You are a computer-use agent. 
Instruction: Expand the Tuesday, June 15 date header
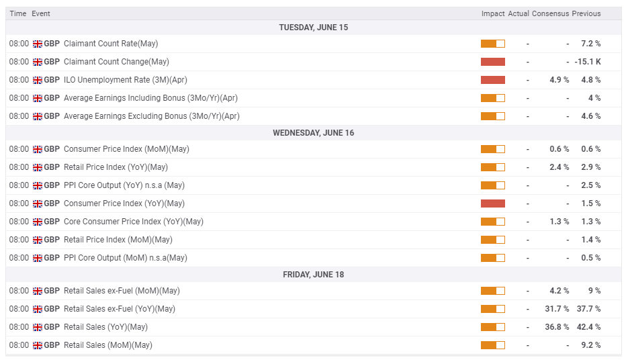[x=314, y=28]
